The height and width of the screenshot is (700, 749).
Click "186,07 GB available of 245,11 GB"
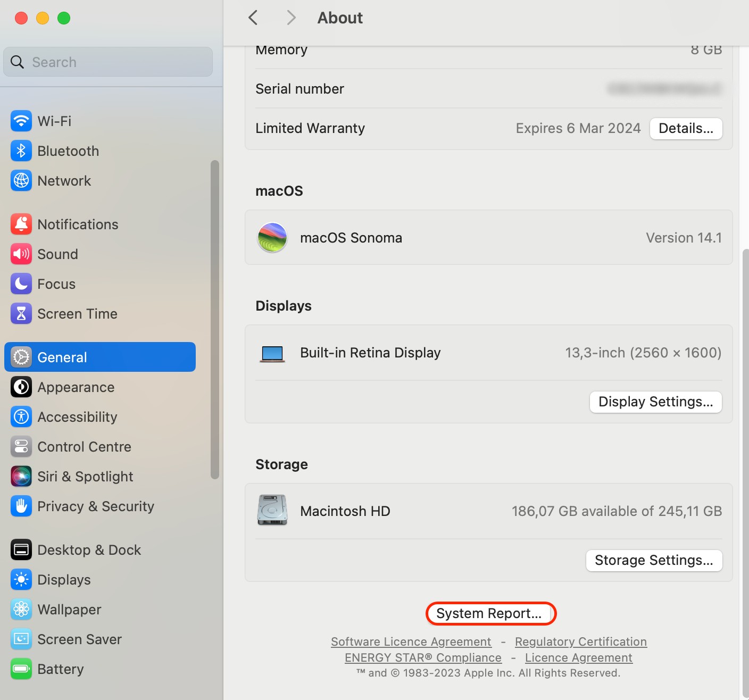coord(617,511)
